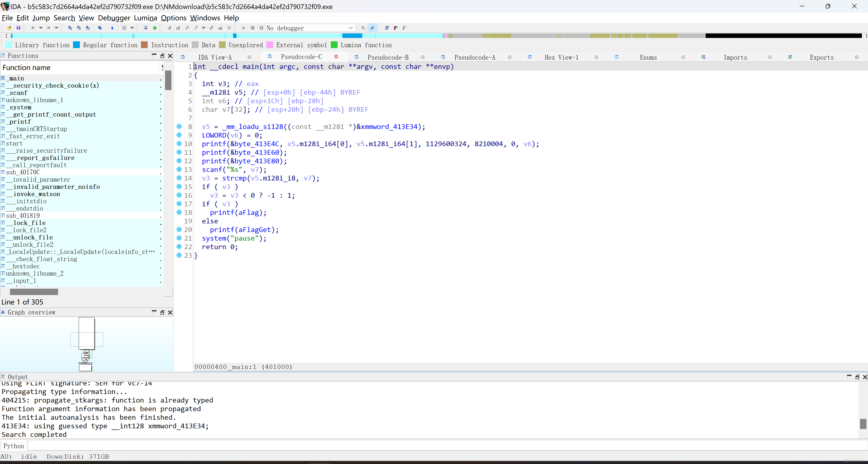Click the Python console label button
Image resolution: width=868 pixels, height=464 pixels.
(14, 446)
